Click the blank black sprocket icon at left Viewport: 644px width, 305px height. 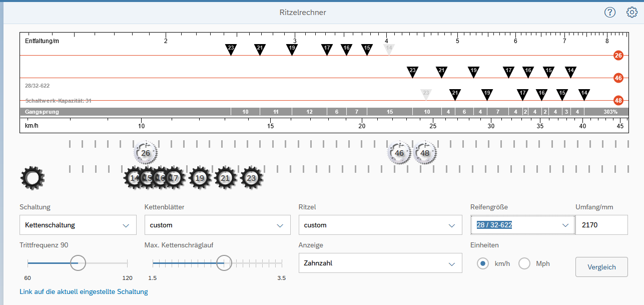pyautogui.click(x=33, y=178)
